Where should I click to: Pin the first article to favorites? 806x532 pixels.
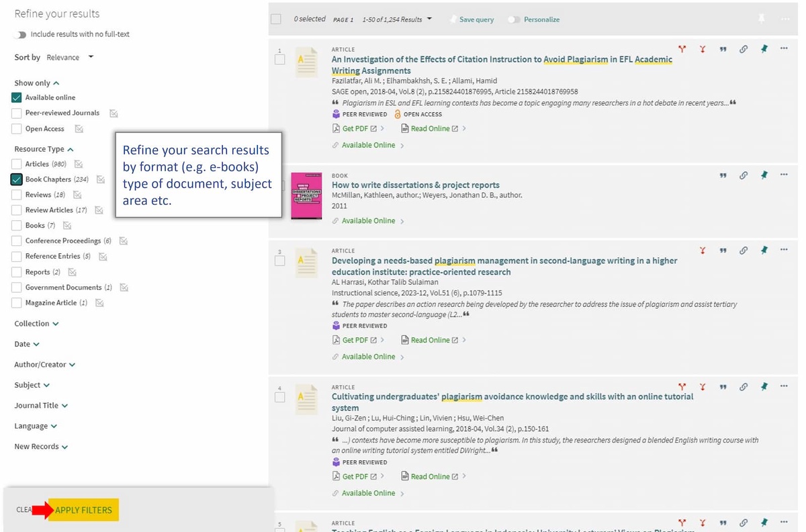pos(764,49)
